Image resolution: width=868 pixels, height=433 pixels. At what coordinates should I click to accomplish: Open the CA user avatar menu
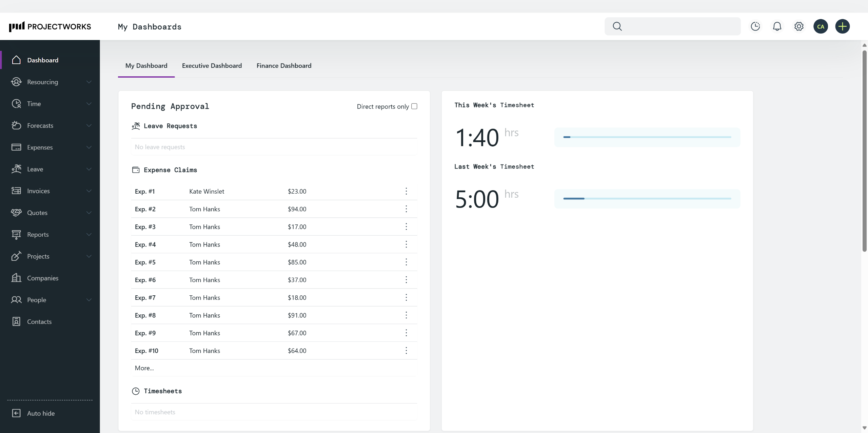point(821,26)
